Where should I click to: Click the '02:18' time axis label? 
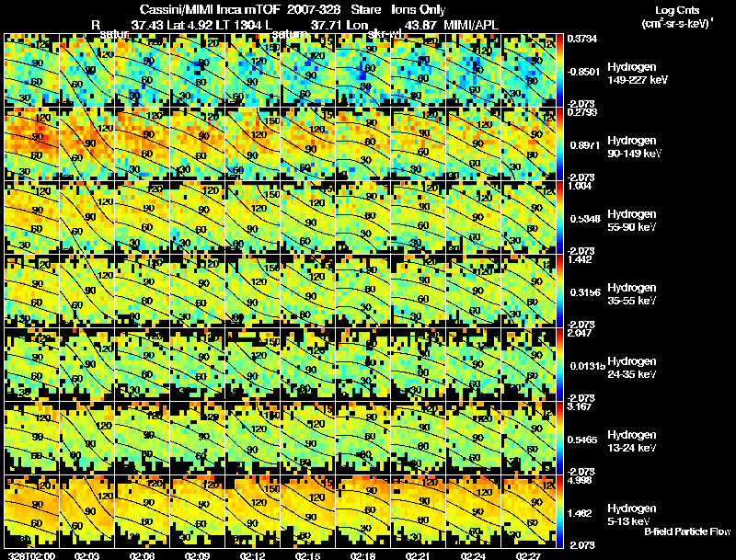tap(362, 555)
